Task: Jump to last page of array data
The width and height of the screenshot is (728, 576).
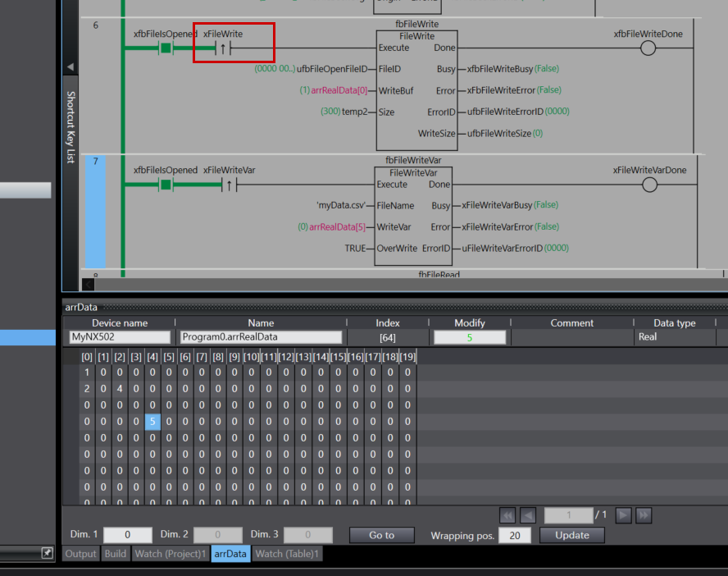Action: click(x=644, y=515)
